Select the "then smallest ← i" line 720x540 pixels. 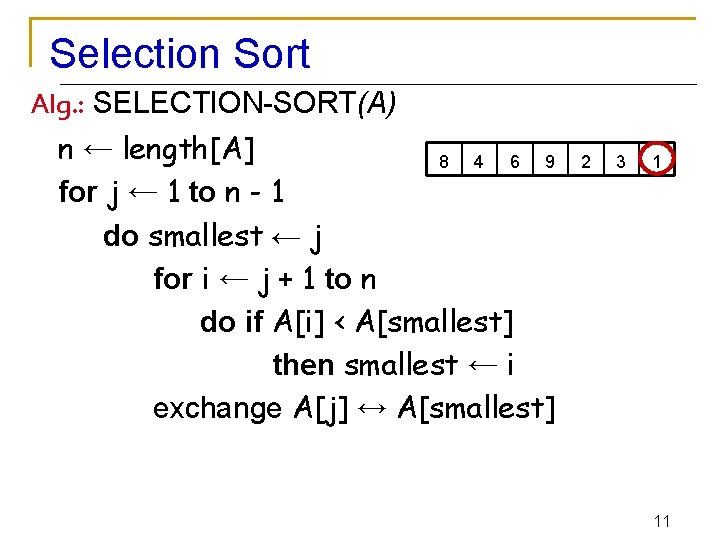394,365
